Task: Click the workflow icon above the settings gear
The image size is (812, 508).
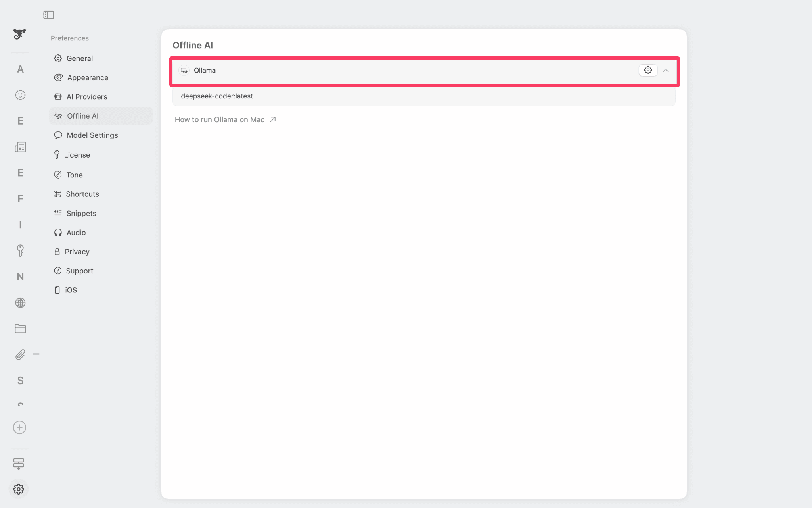Action: [x=19, y=464]
